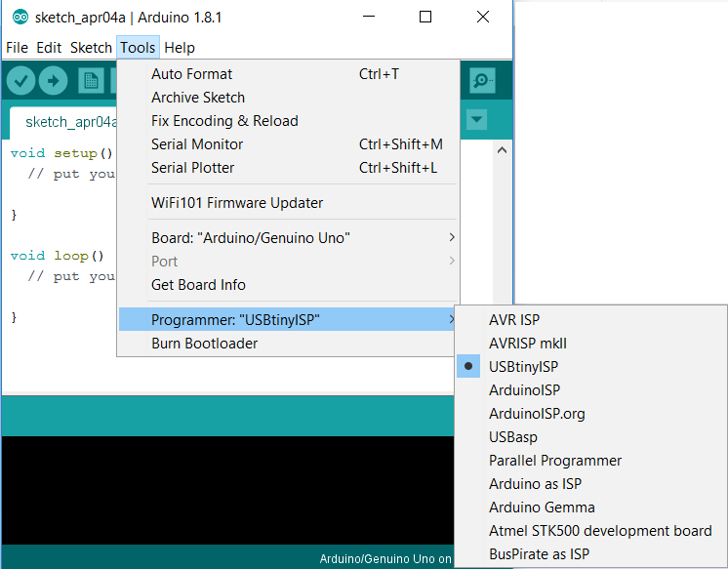Close the open Tools menu
The width and height of the screenshot is (728, 569).
click(138, 48)
